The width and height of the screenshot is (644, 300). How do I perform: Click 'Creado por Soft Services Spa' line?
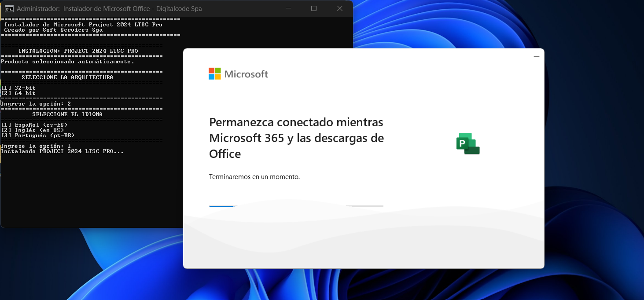53,30
